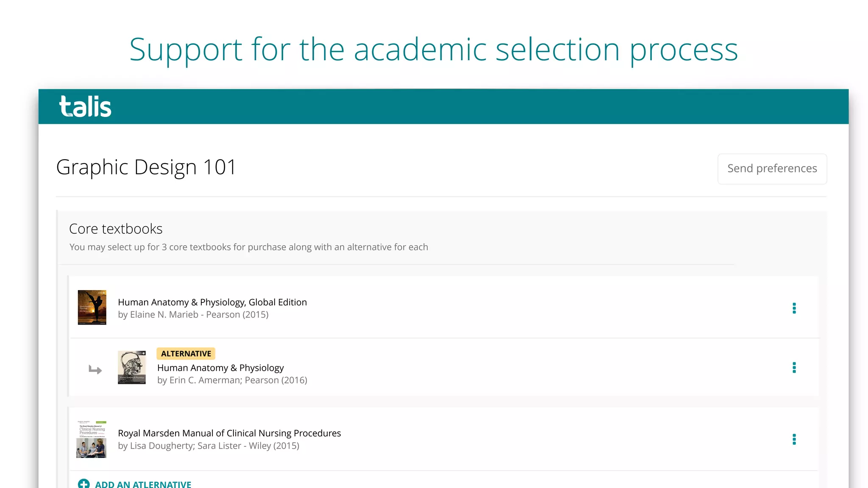Click the Elaine N. Marieb author line
This screenshot has width=868, height=488.
[x=193, y=315]
